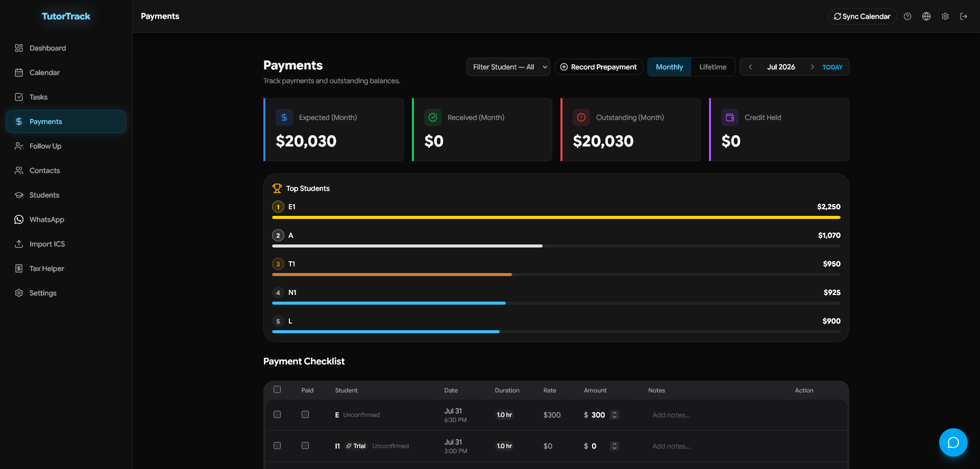Switch to the Monthly view tab
This screenshot has height=469, width=980.
[669, 67]
